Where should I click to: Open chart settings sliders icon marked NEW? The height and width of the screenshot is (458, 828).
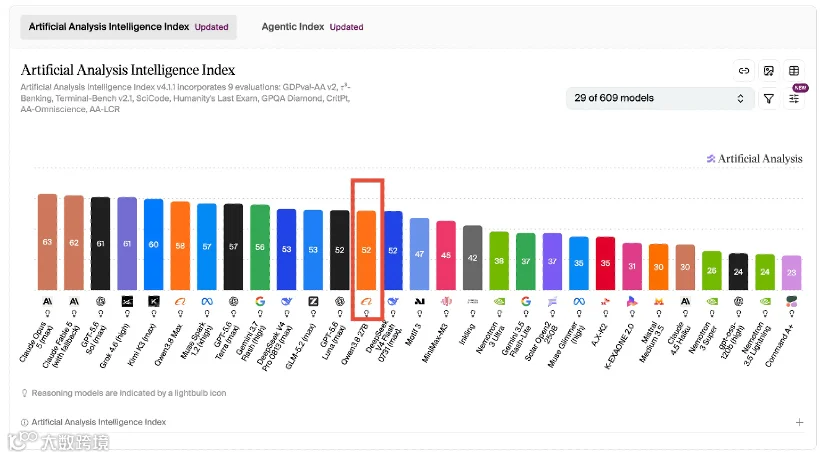click(x=794, y=99)
